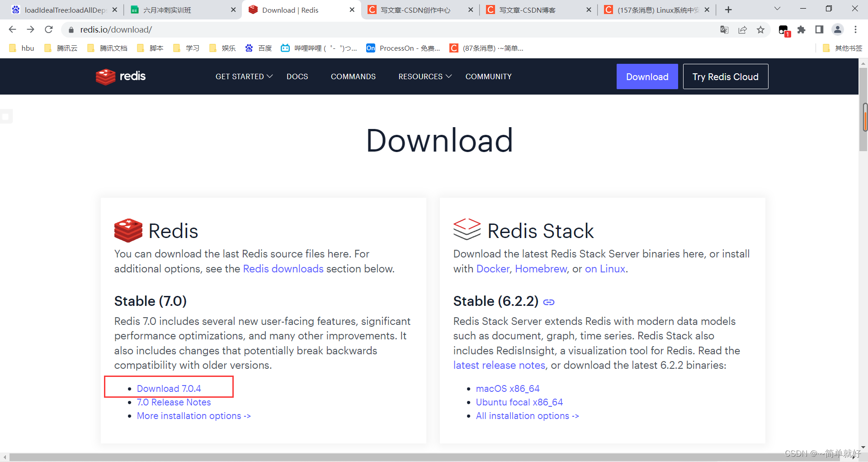Click the chain link icon beside Stable (6.2.2)
868x462 pixels.
(x=548, y=301)
